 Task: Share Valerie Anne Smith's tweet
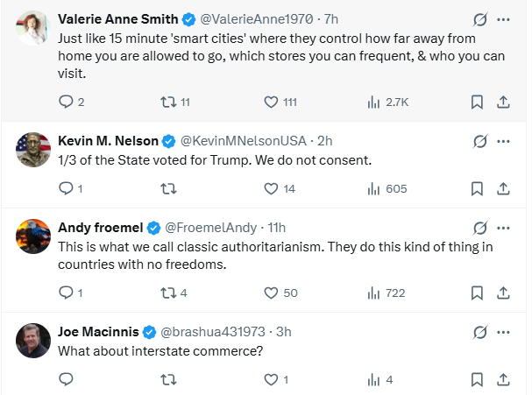504,102
